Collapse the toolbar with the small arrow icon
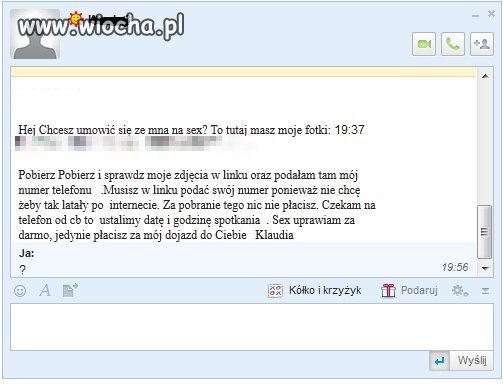 click(485, 291)
